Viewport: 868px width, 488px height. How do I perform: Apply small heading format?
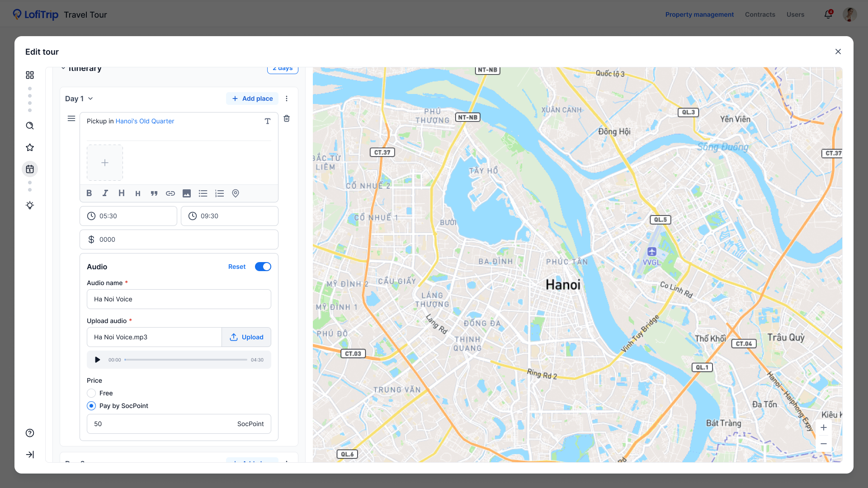(138, 193)
